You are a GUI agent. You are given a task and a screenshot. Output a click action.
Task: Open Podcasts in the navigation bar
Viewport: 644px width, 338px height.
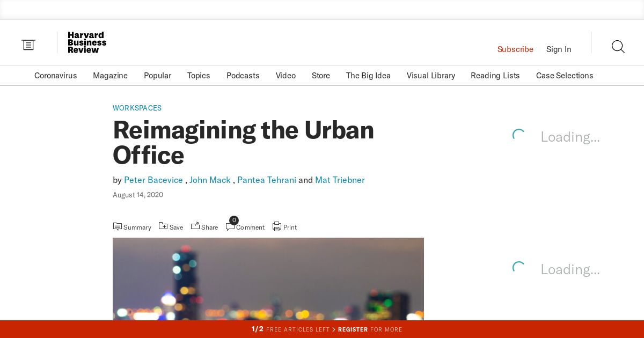243,76
